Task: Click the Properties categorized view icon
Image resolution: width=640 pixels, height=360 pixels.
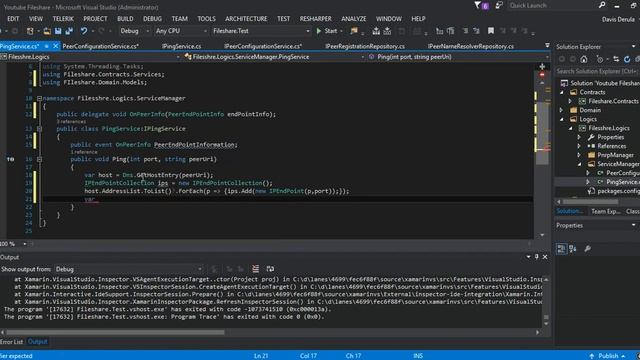Action: coord(561,249)
